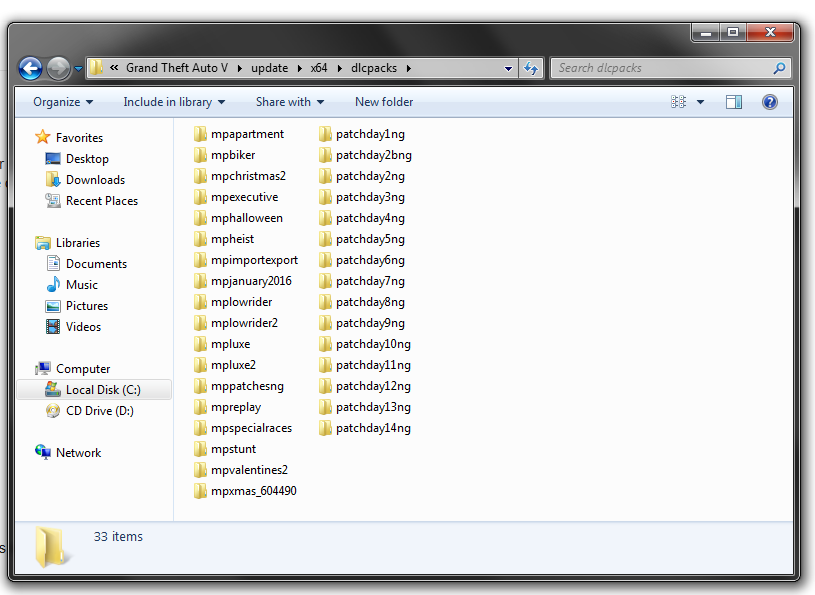Open the Videos library
The width and height of the screenshot is (815, 595).
tap(83, 327)
